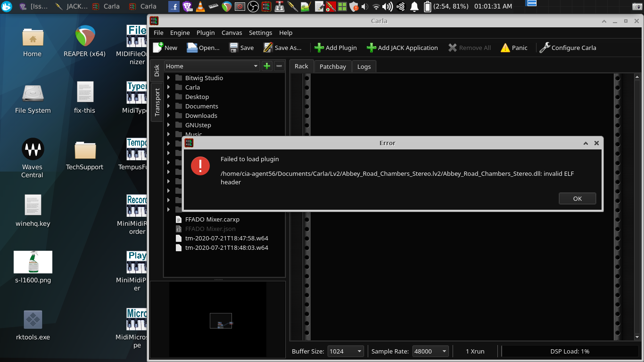This screenshot has width=644, height=362.
Task: Open a project with the Open... toolbar button
Action: pyautogui.click(x=203, y=48)
